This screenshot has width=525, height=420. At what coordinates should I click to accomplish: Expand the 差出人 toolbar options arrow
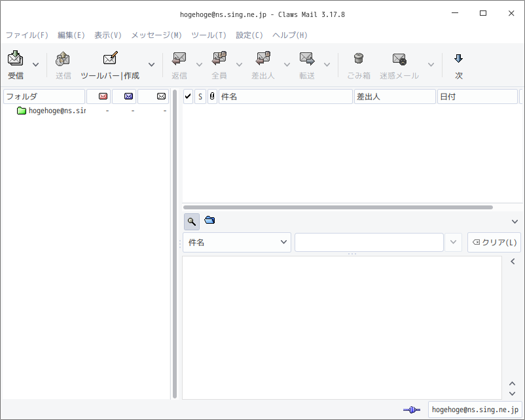287,65
